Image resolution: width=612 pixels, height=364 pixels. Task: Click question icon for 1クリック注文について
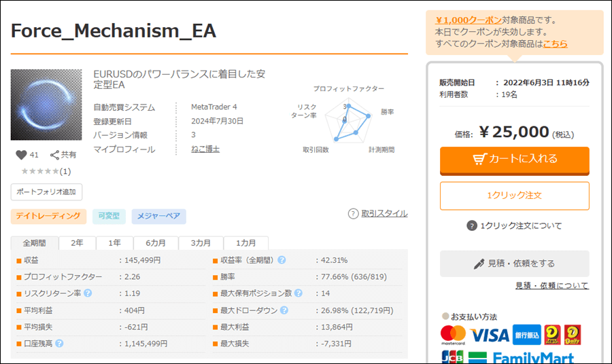[472, 226]
